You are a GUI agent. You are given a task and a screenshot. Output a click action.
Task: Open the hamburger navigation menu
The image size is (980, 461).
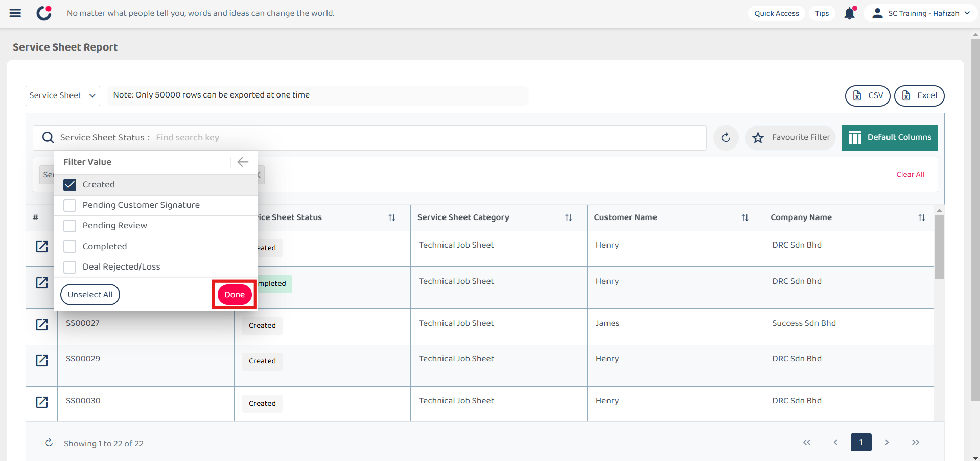15,13
